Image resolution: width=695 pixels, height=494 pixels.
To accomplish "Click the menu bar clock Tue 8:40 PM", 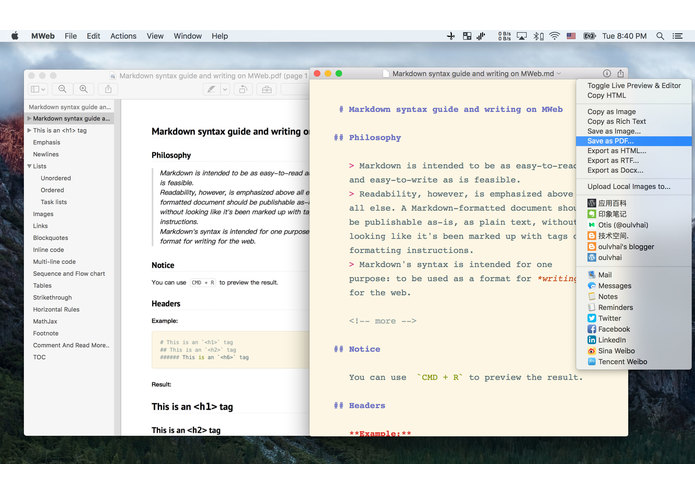I will point(624,36).
